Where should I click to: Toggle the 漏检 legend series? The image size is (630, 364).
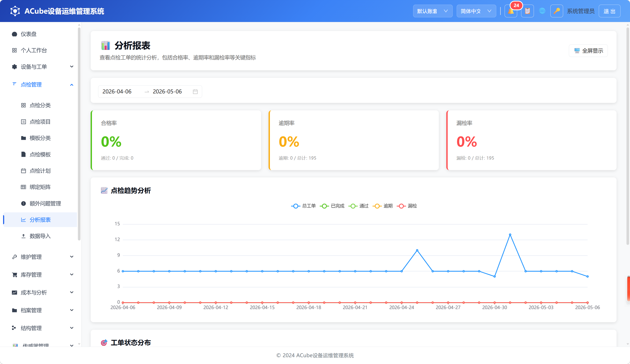407,206
